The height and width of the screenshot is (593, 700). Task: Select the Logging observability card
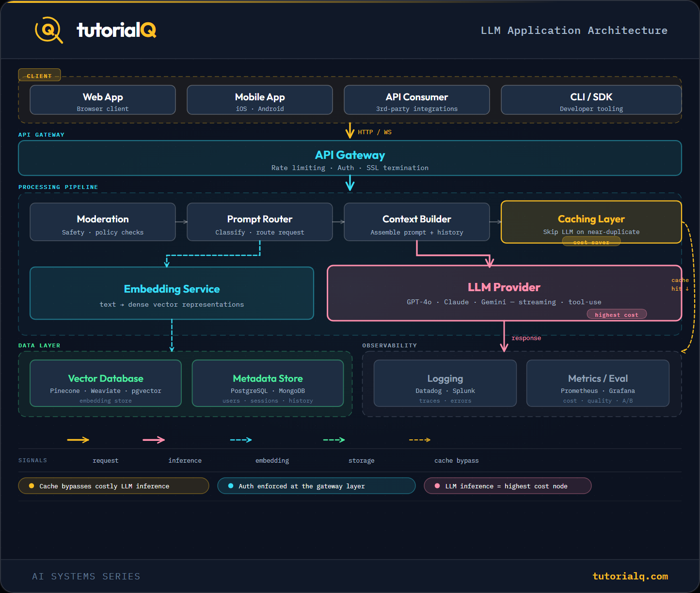coord(445,383)
